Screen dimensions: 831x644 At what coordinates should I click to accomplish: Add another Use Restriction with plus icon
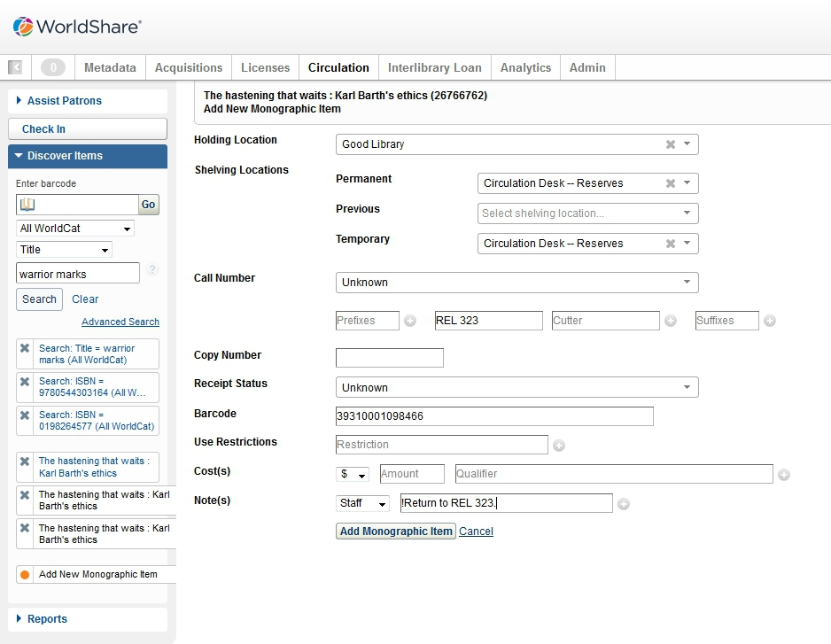pos(559,446)
